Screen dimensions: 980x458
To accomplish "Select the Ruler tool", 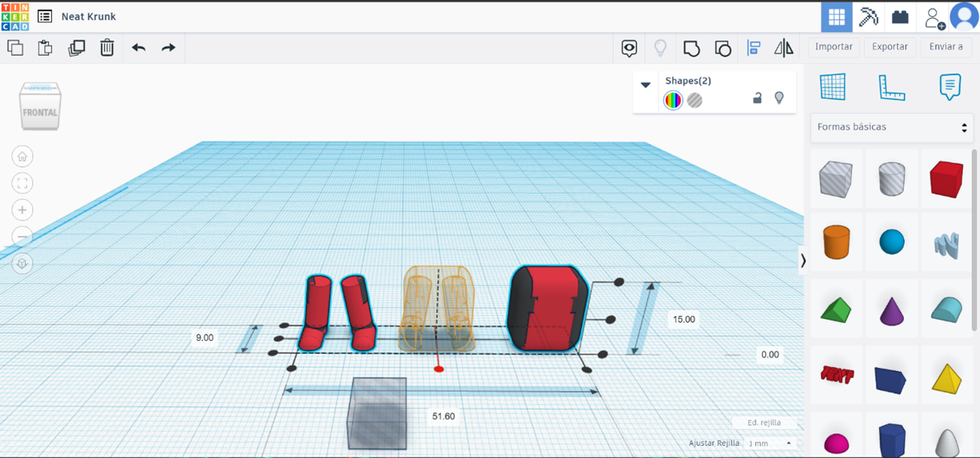I will (892, 87).
